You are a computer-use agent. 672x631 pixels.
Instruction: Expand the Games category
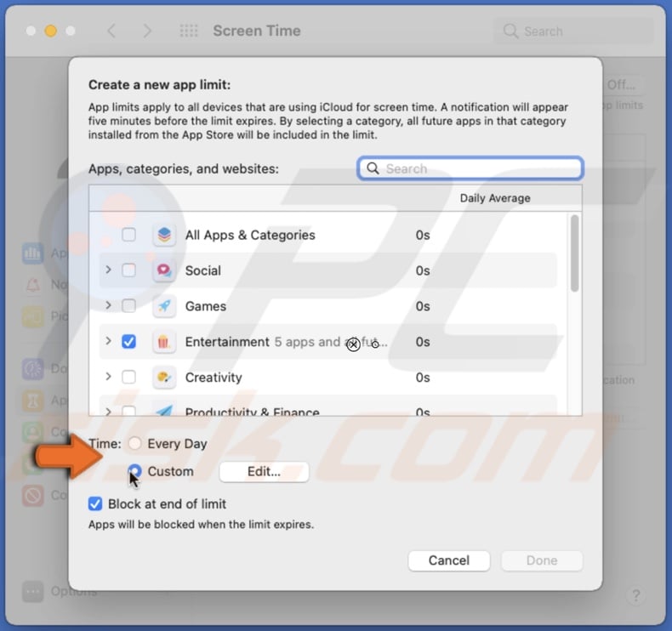[x=108, y=305]
